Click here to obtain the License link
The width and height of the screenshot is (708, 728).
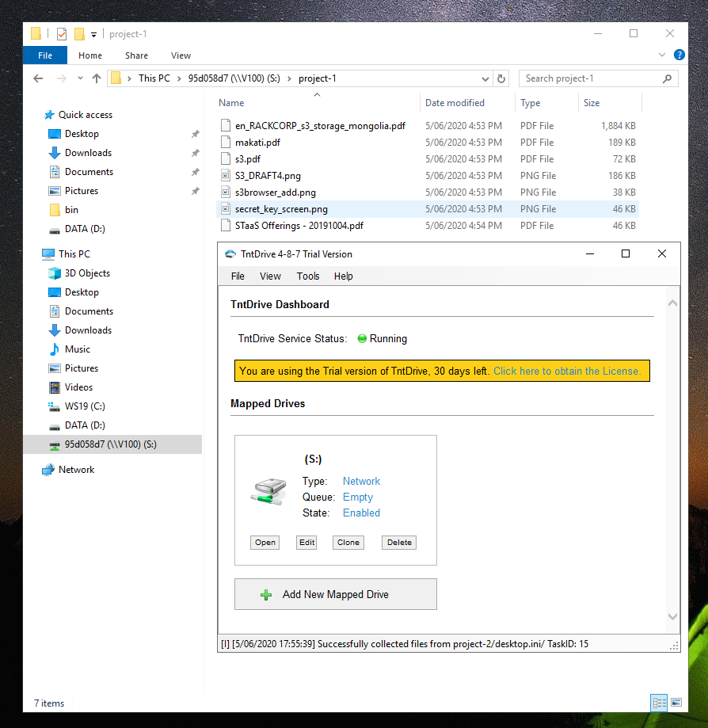click(567, 371)
